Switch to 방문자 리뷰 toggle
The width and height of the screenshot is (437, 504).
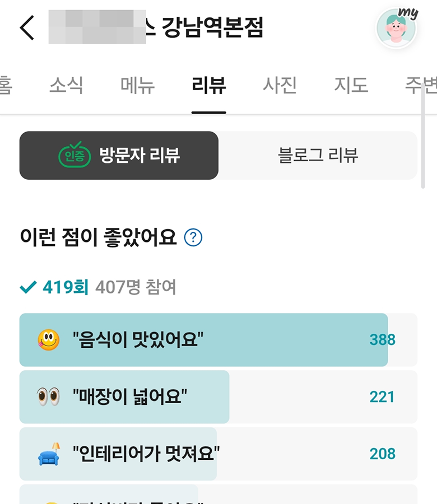click(x=119, y=155)
